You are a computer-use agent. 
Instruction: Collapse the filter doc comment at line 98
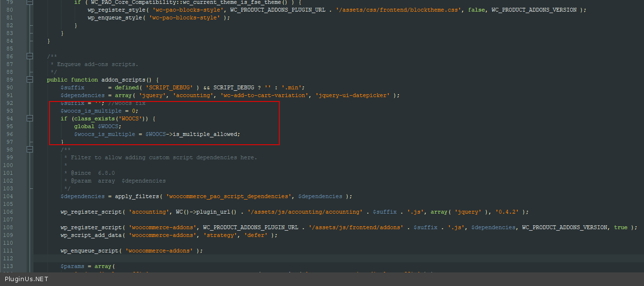click(x=30, y=150)
